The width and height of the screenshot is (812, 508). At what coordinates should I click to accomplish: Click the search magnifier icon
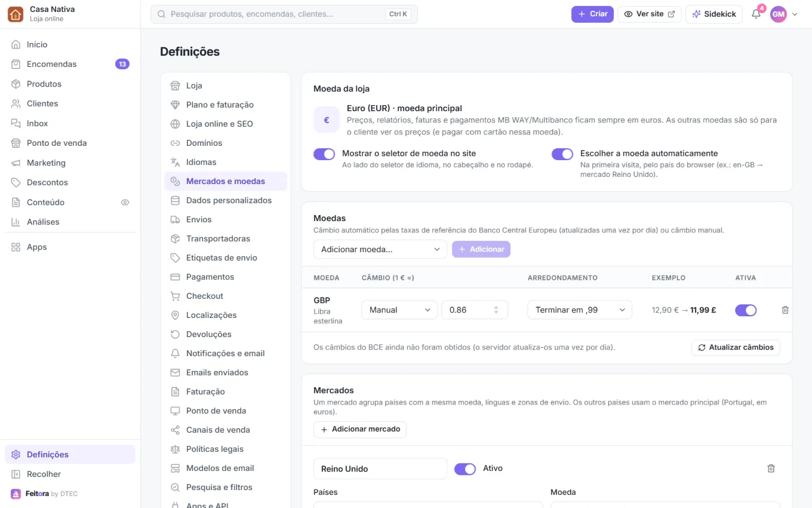161,14
